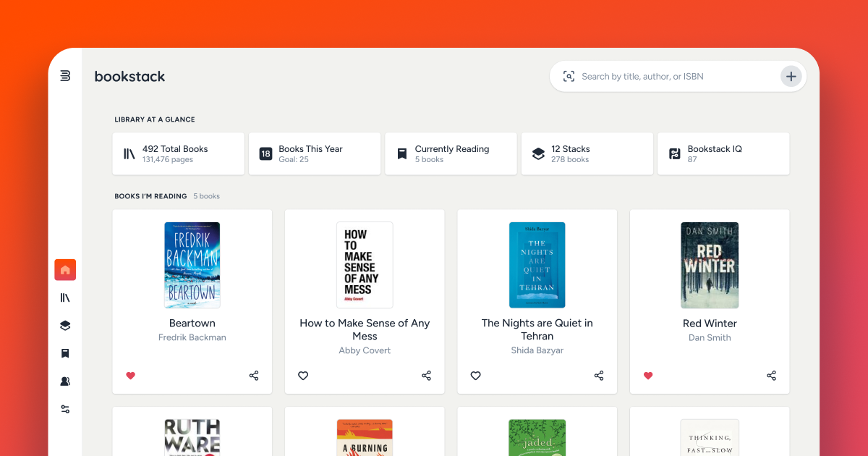Click author name Abby Covert
The height and width of the screenshot is (456, 868).
tap(365, 350)
